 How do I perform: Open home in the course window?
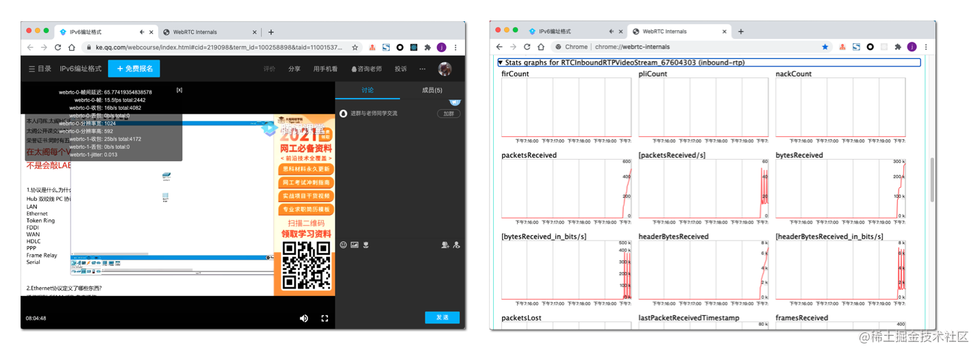coord(72,47)
